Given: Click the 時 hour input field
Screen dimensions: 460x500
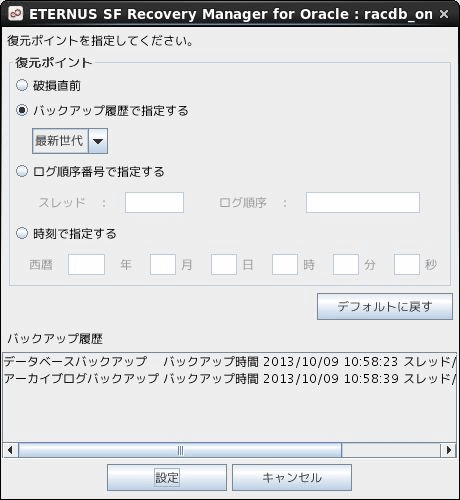Looking at the screenshot, I should point(285,264).
